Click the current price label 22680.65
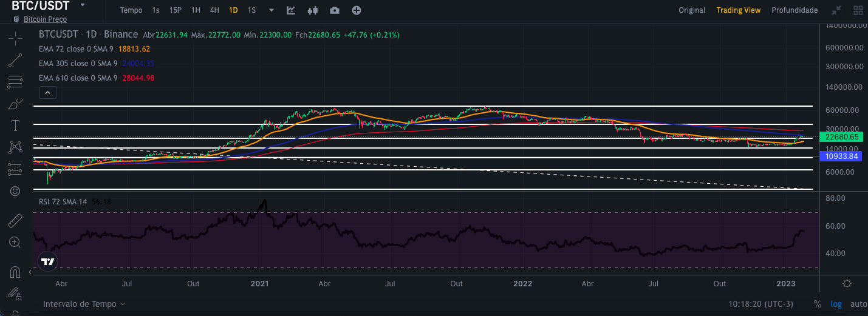 (x=841, y=137)
